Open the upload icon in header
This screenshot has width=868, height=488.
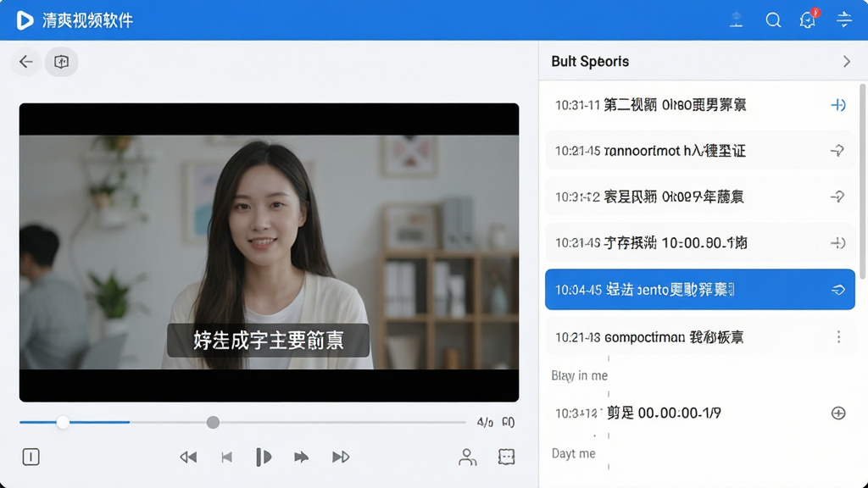(x=737, y=20)
